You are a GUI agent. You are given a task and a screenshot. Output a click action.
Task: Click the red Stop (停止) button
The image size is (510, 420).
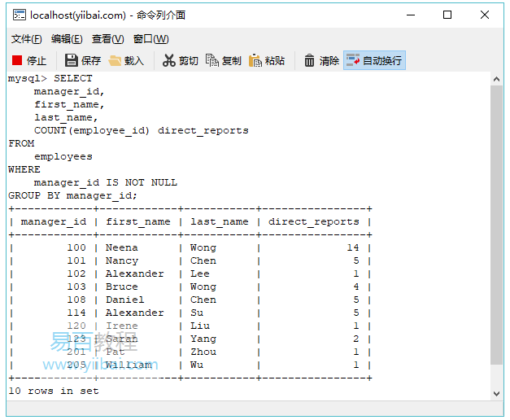(x=29, y=60)
